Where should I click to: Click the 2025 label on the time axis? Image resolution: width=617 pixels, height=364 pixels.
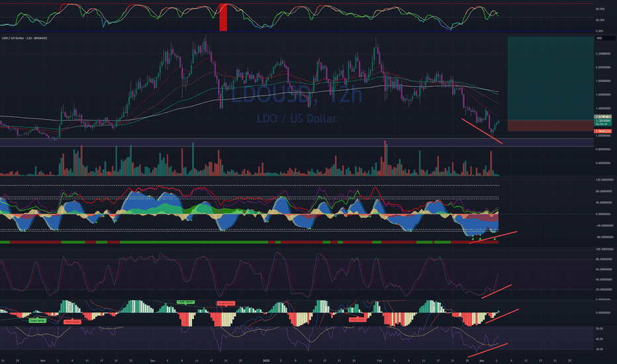click(x=264, y=361)
